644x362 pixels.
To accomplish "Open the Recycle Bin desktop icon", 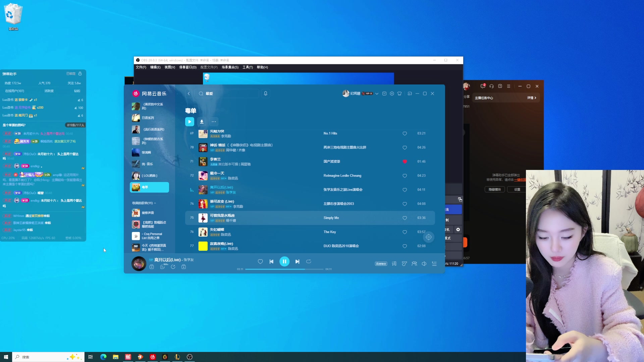I will click(13, 17).
